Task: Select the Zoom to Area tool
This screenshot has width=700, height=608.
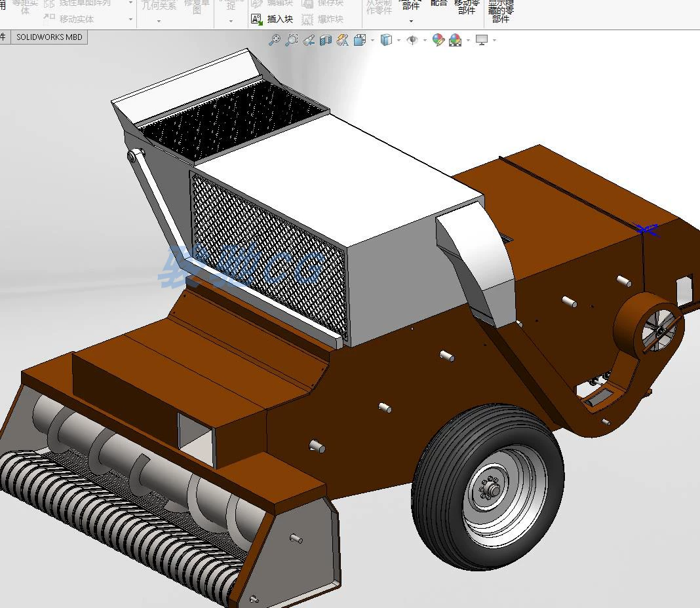Action: (x=292, y=40)
